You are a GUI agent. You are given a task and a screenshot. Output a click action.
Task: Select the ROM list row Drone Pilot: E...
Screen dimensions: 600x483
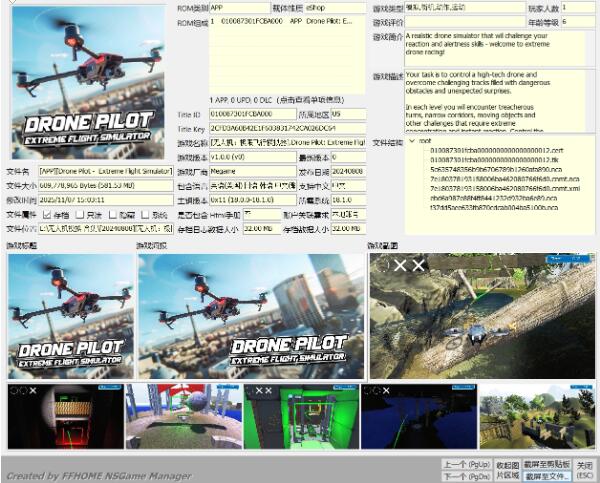click(287, 21)
